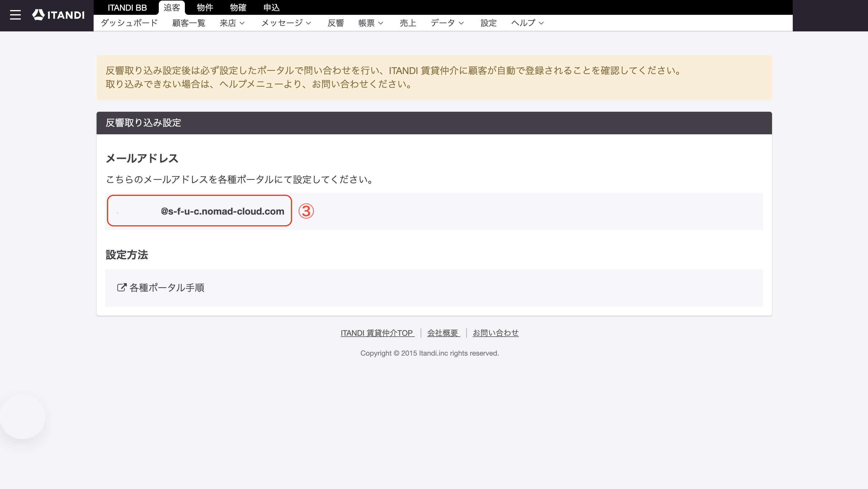Open the 物確 tab
868x489 pixels.
point(238,7)
